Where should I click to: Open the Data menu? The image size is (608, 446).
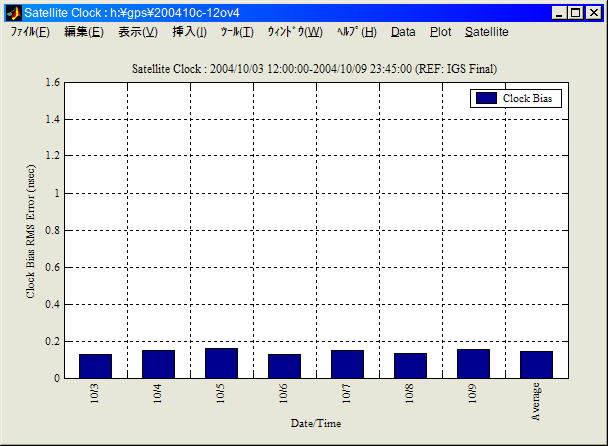[403, 32]
